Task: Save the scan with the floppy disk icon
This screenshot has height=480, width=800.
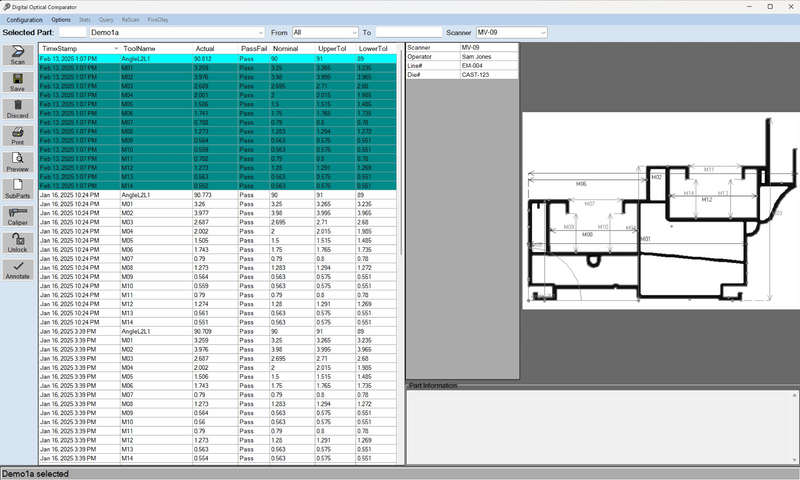Action: click(x=18, y=81)
